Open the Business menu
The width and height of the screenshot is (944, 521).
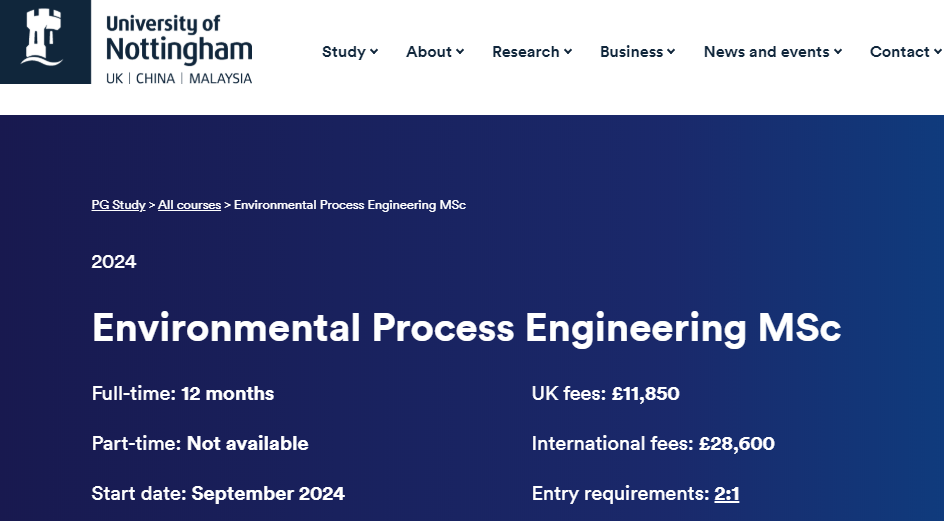coord(637,52)
